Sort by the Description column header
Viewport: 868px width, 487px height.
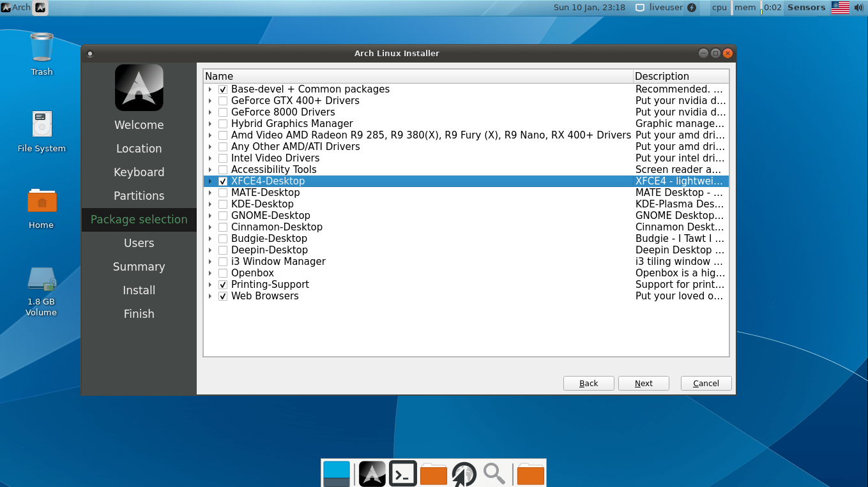point(681,76)
